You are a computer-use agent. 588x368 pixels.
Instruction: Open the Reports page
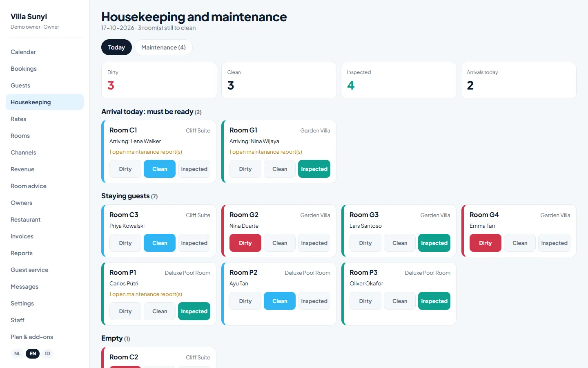(45, 253)
